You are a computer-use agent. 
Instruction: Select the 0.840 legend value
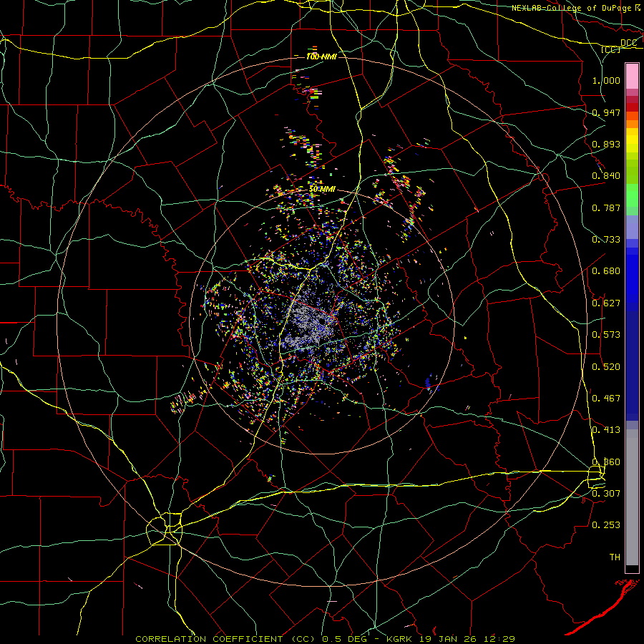(606, 176)
